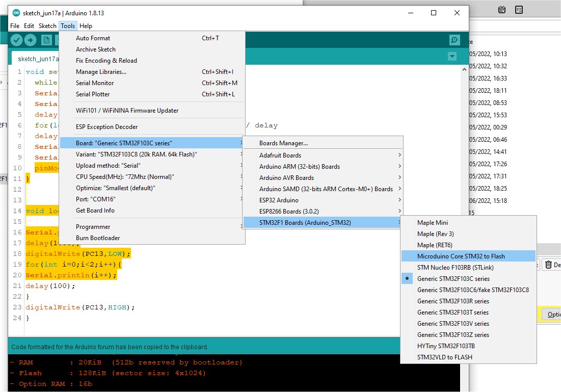The width and height of the screenshot is (561, 392).
Task: Open the sketch tab dropdown arrow
Action: (x=452, y=56)
